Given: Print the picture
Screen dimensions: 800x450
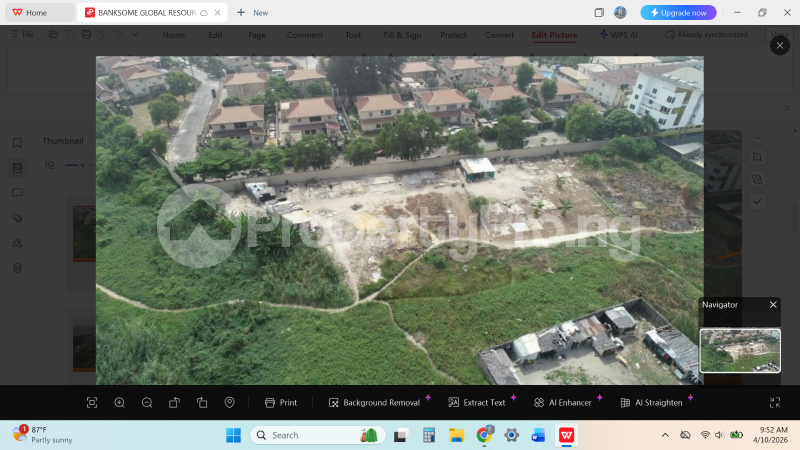Looking at the screenshot, I should (281, 403).
